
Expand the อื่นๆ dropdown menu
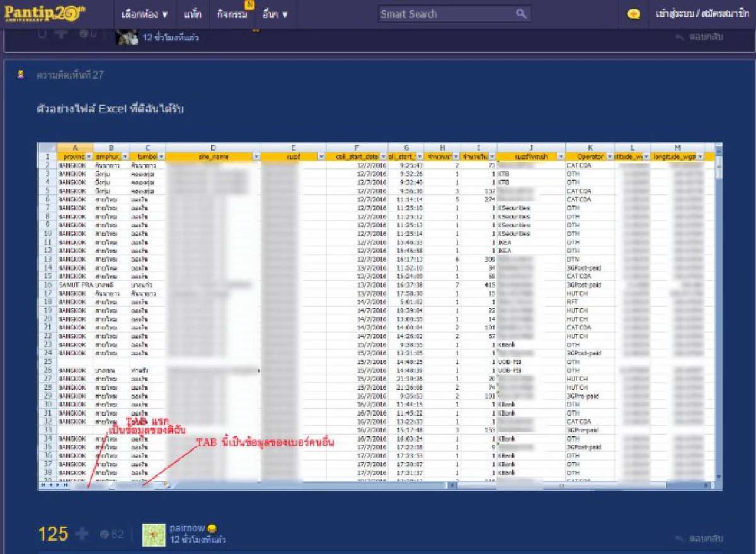[275, 14]
